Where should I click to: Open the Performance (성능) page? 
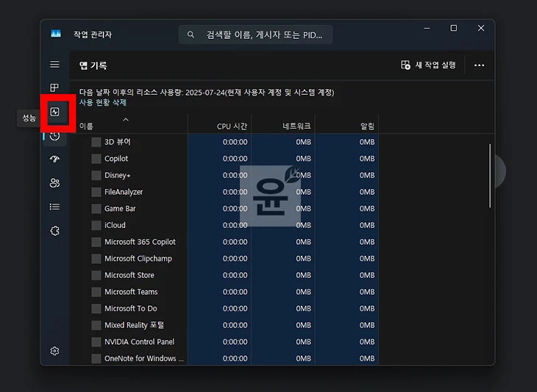pos(54,113)
